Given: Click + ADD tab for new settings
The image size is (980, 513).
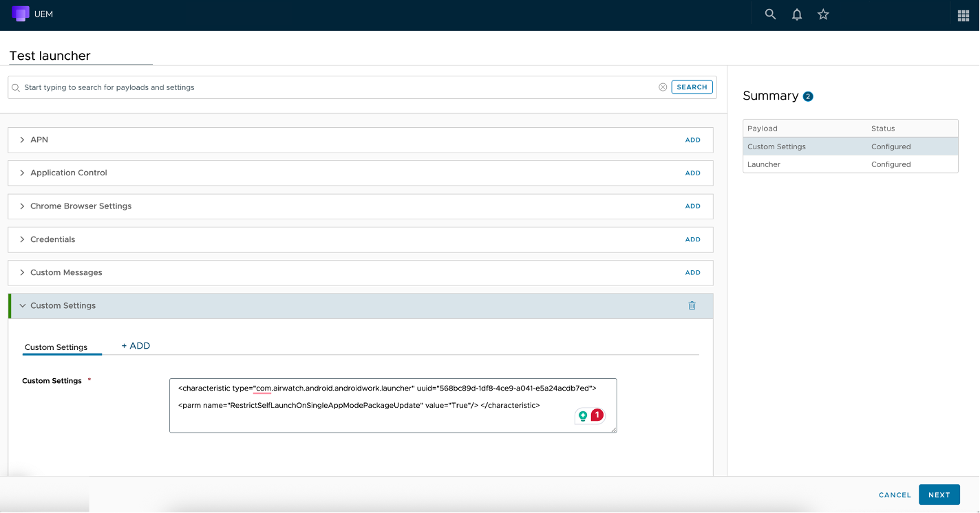Looking at the screenshot, I should [x=136, y=346].
